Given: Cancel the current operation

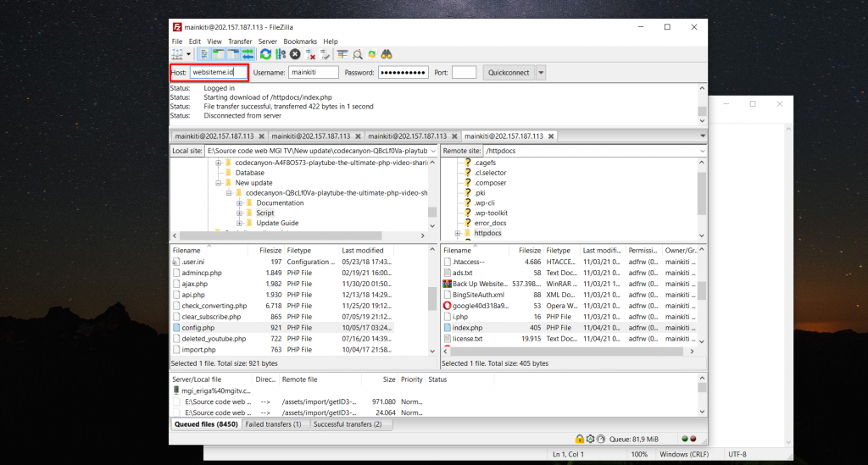Looking at the screenshot, I should (295, 54).
